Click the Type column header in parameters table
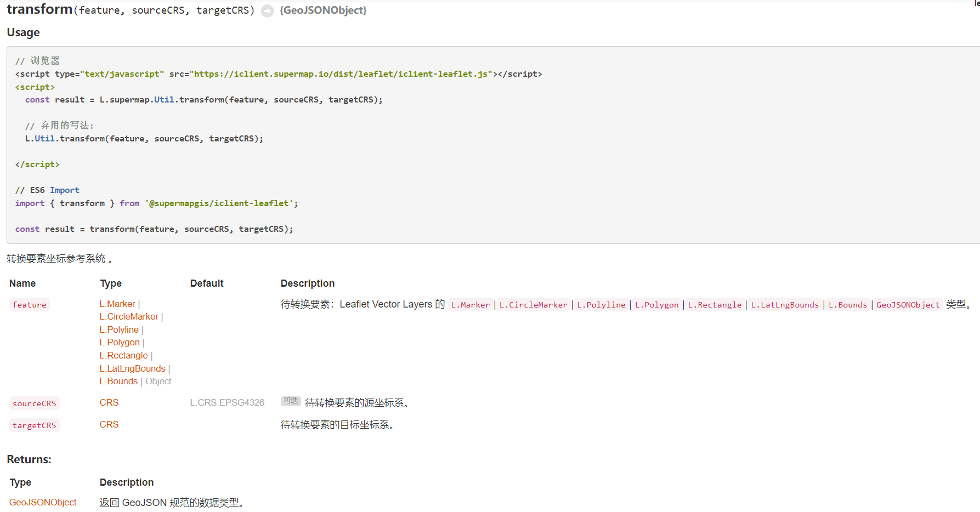Image resolution: width=980 pixels, height=512 pixels. click(111, 283)
